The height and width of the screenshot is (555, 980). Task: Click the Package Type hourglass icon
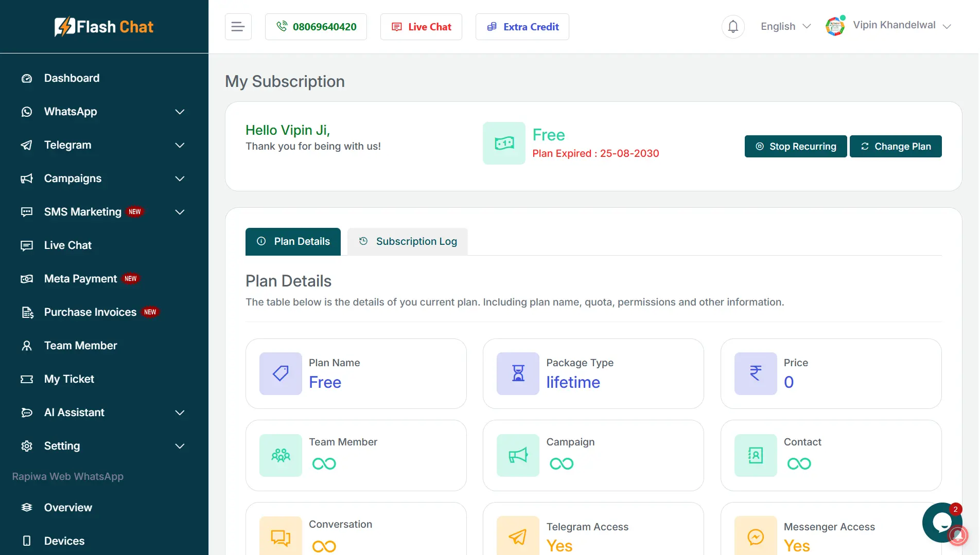tap(518, 373)
